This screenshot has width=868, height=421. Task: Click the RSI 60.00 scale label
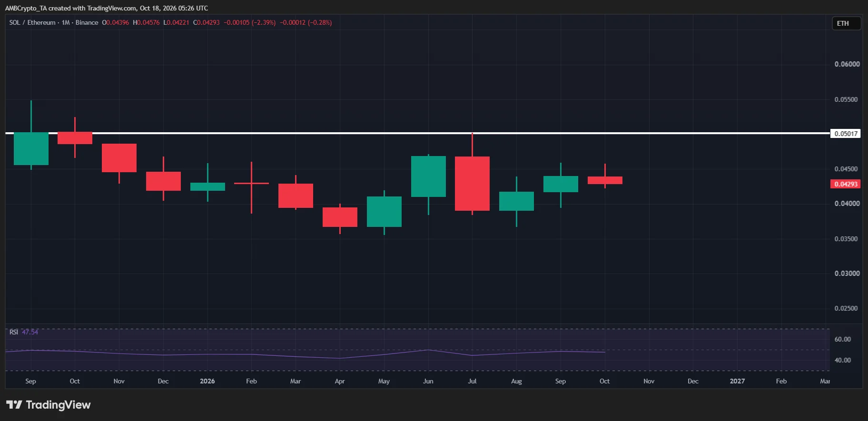coord(842,339)
